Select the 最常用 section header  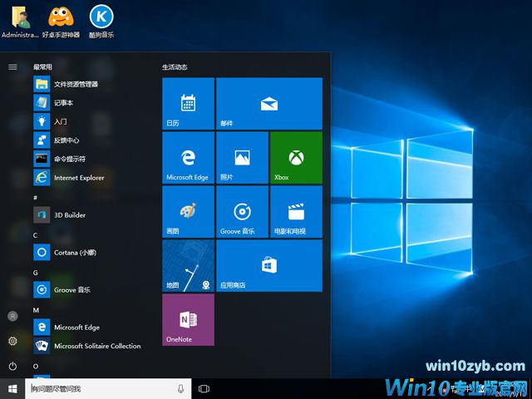coord(42,66)
